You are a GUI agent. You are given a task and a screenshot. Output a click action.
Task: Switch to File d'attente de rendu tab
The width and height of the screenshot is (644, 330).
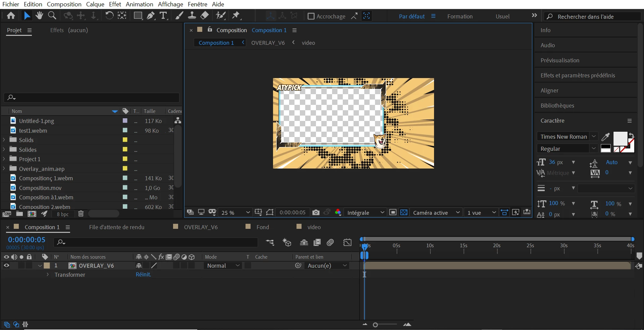[x=117, y=227]
